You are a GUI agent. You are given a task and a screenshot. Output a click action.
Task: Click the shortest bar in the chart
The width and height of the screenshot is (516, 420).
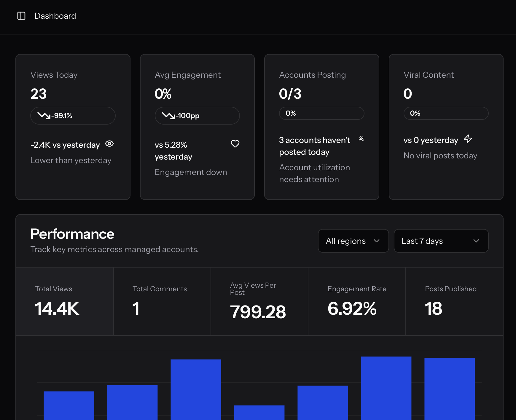coord(259,412)
